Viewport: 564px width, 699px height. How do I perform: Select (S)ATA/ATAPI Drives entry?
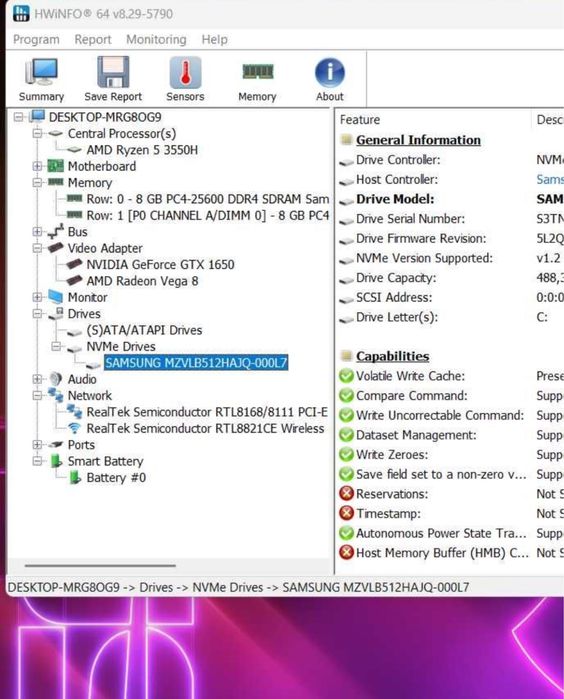pos(144,330)
